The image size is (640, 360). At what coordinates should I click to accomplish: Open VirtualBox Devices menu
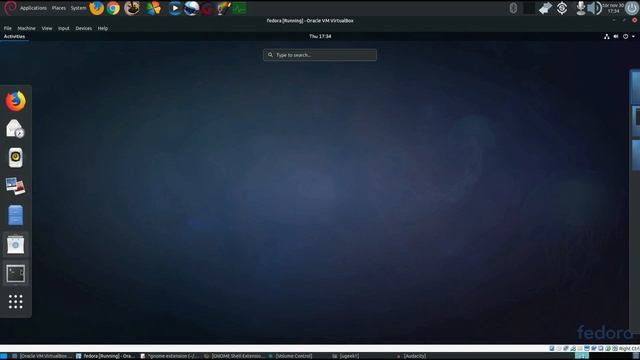coord(84,28)
